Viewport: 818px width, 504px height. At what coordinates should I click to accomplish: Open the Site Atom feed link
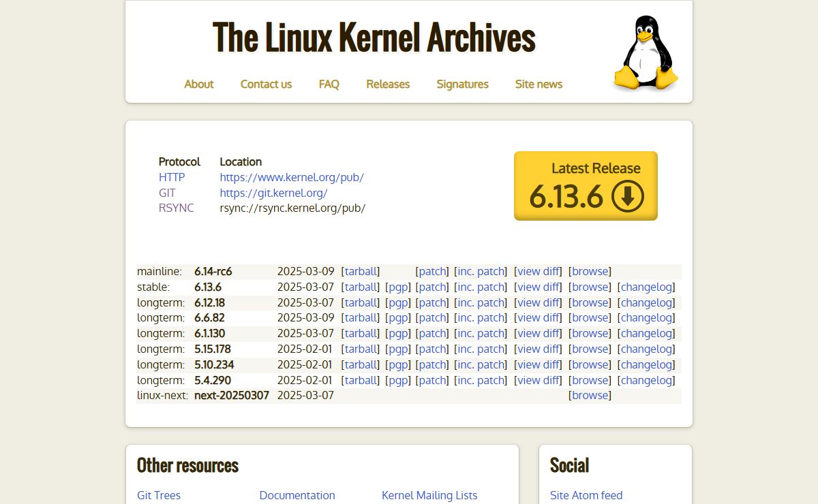(x=586, y=495)
